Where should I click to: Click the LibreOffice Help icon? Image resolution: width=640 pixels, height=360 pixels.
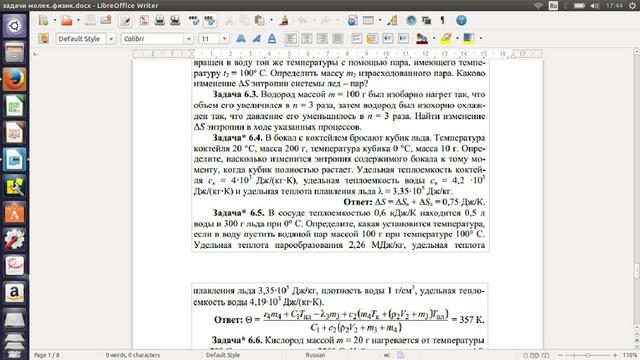pos(461,20)
